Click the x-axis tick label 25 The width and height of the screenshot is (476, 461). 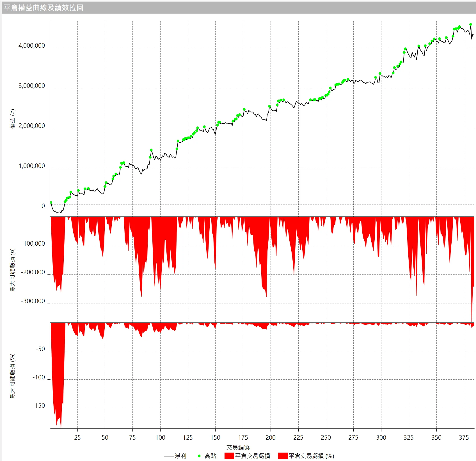(x=77, y=437)
